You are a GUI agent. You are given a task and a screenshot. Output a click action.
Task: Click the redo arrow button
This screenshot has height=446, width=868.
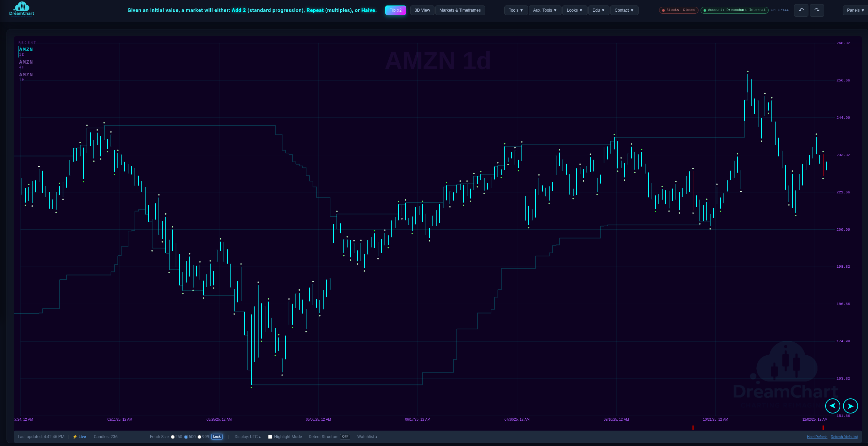coord(817,10)
